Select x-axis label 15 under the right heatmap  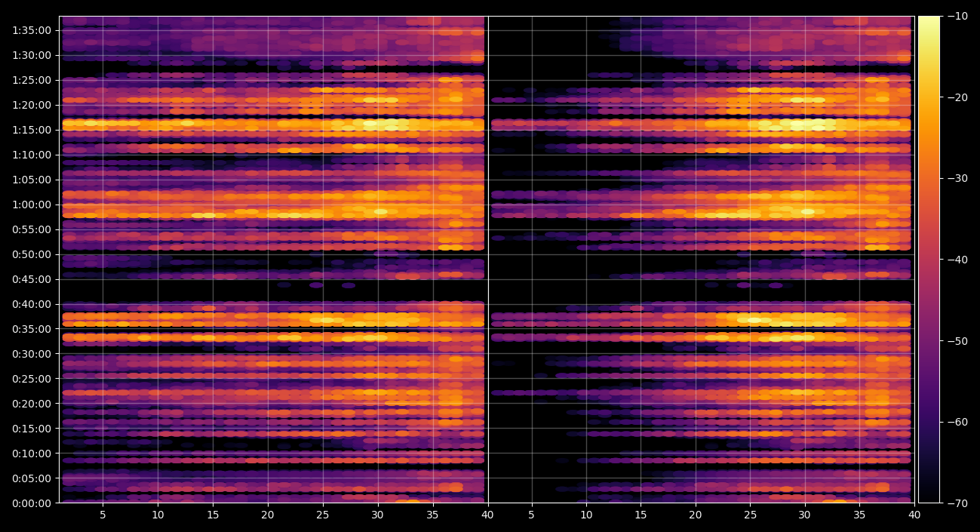click(641, 515)
